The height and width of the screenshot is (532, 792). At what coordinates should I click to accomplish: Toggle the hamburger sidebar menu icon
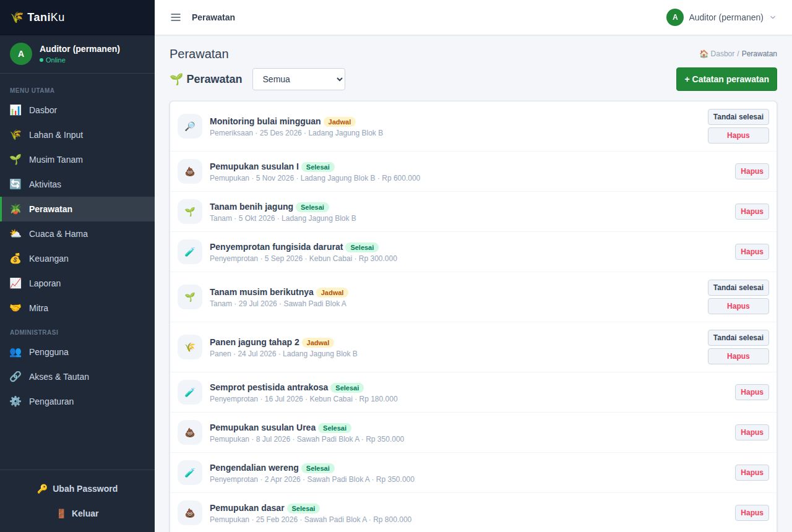pos(176,17)
